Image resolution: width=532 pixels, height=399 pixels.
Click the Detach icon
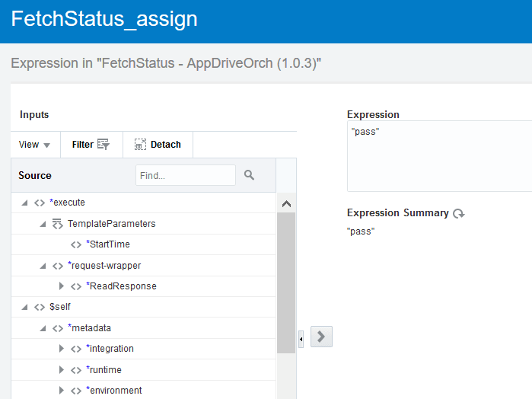point(140,145)
